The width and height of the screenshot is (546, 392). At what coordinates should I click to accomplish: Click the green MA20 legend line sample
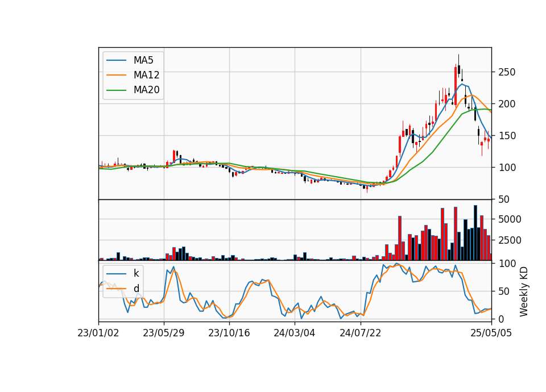pos(116,90)
